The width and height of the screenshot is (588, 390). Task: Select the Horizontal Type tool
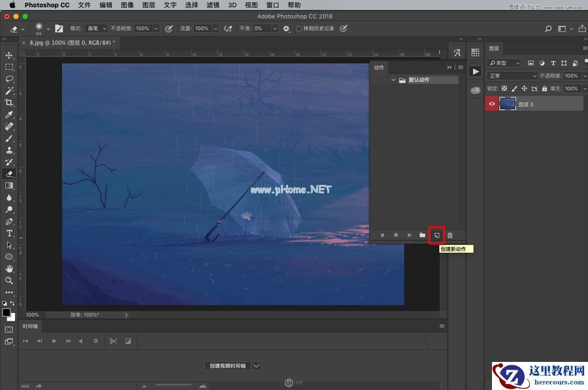[9, 233]
